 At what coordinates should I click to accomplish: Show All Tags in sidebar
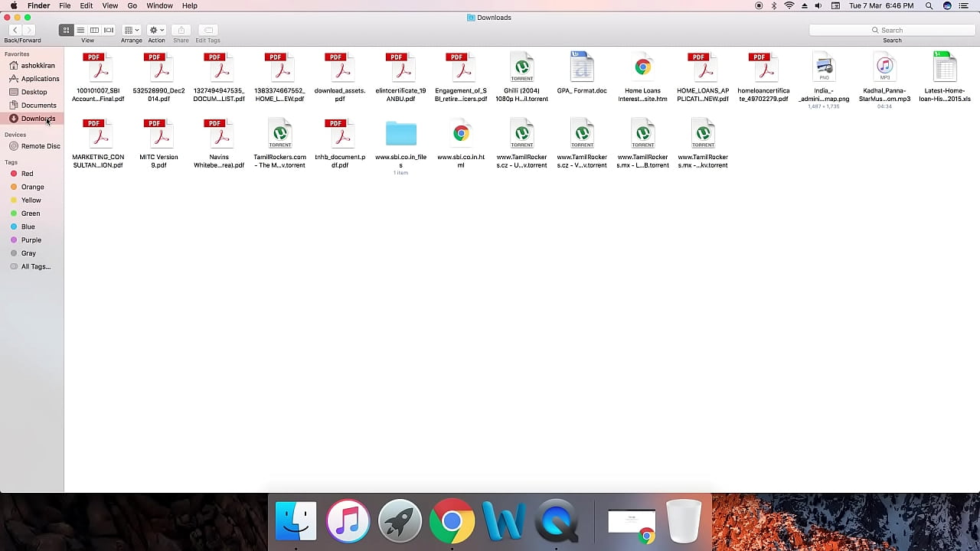35,266
